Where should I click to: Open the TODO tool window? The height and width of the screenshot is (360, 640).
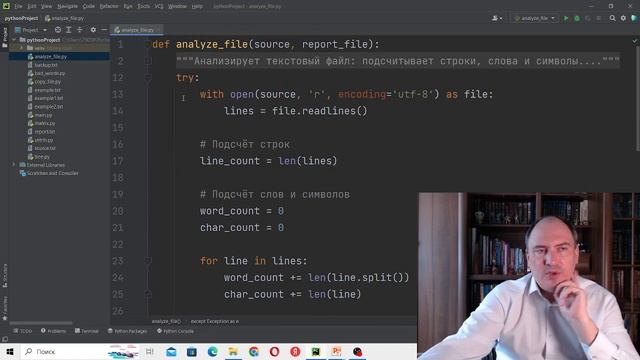[22, 331]
